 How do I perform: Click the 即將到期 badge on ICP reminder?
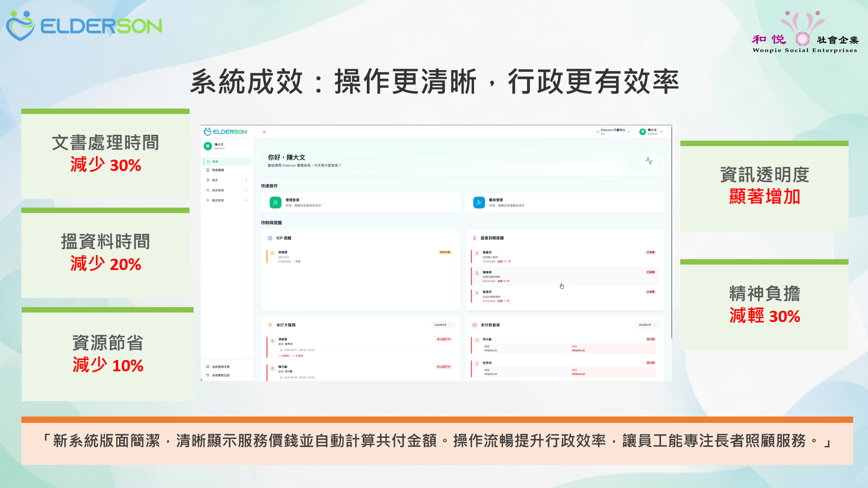point(445,252)
